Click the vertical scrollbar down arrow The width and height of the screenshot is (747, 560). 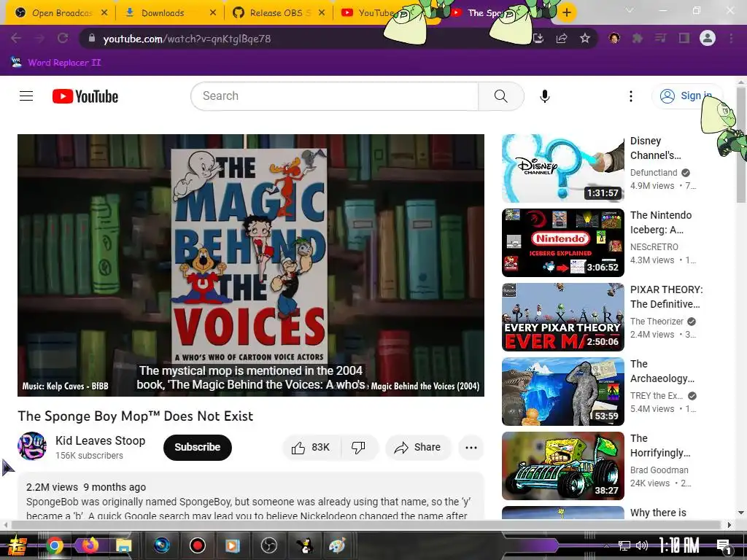pos(740,513)
